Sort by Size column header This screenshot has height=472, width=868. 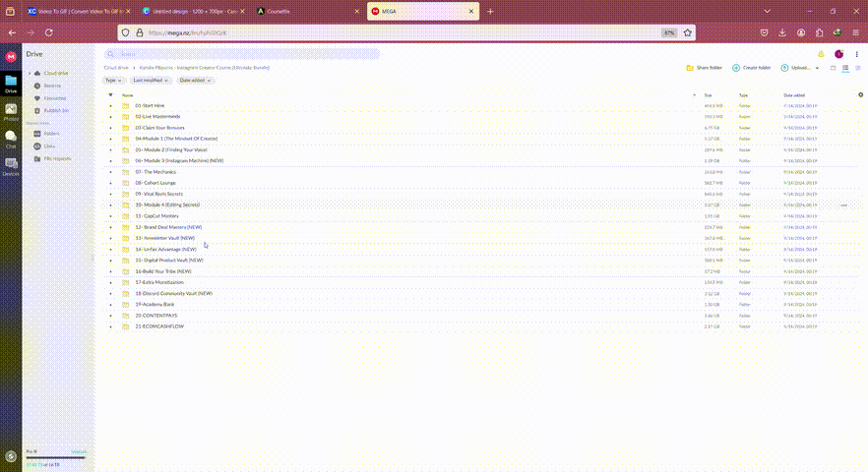[708, 95]
